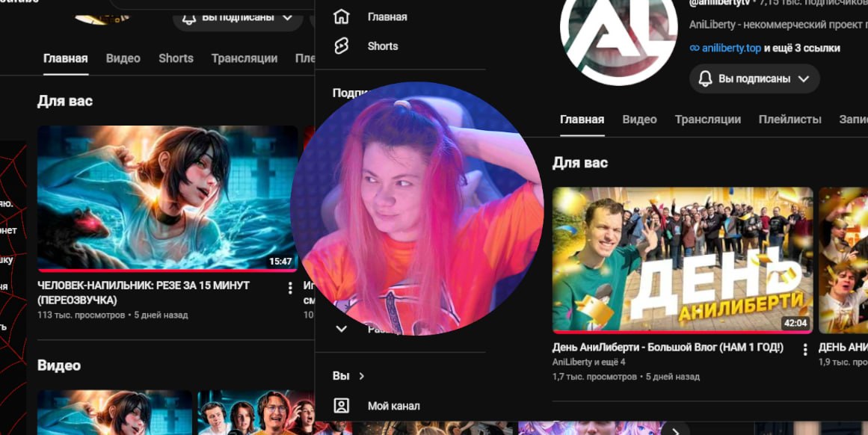
Task: Expand Вы подписаны dropdown on AniLiberty channel
Action: (804, 78)
